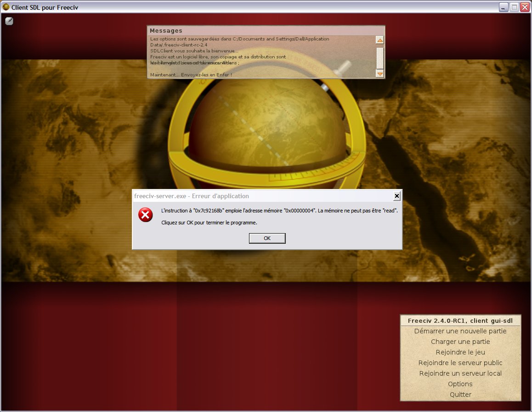Minimize the Client SDL pour Freeciv window
The image size is (532, 412).
[x=503, y=7]
